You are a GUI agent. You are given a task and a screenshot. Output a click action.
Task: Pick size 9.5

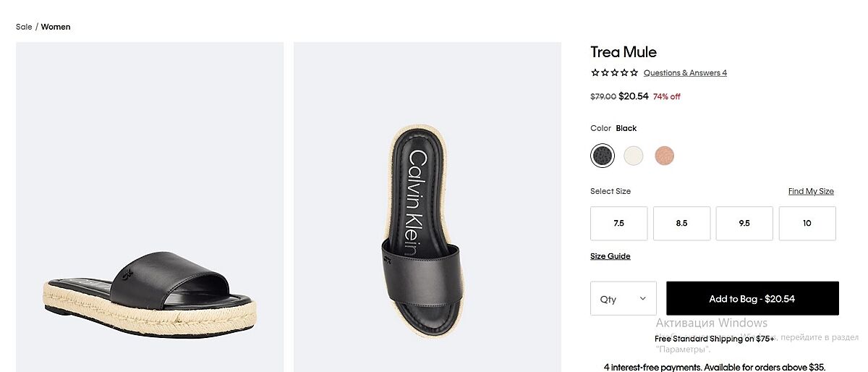(x=744, y=223)
